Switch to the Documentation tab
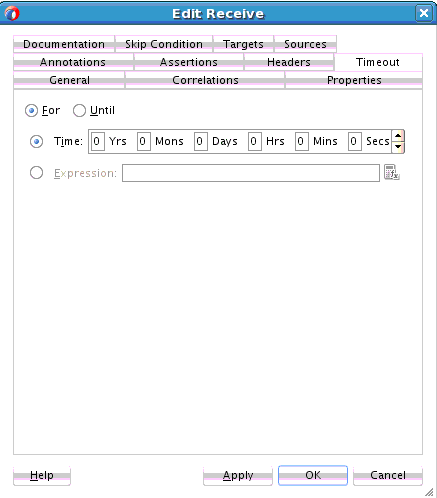The width and height of the screenshot is (437, 498). (x=64, y=44)
